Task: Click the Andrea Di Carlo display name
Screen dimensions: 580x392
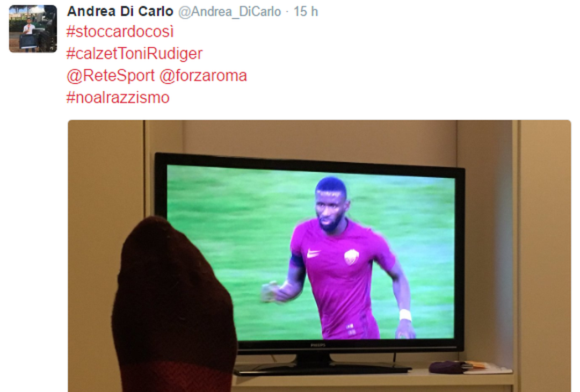Action: [x=120, y=11]
